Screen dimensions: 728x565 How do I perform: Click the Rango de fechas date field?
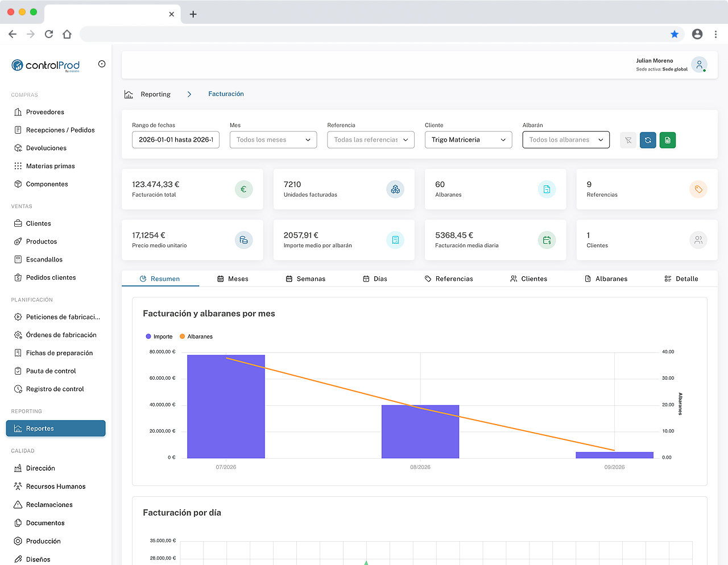[176, 140]
